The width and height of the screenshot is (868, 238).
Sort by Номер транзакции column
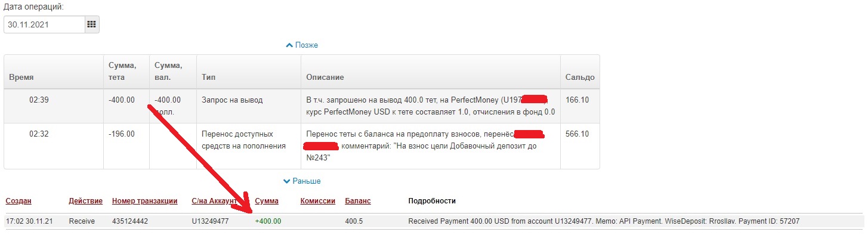coord(144,201)
